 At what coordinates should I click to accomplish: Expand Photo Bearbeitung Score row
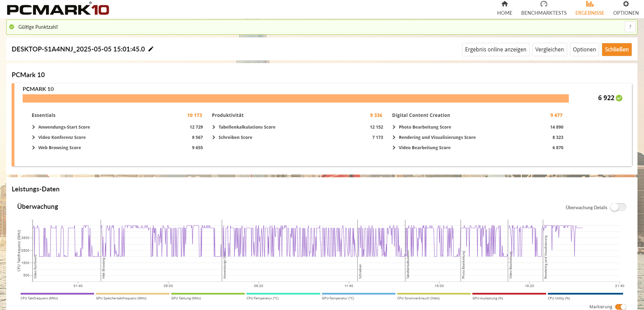tap(394, 127)
